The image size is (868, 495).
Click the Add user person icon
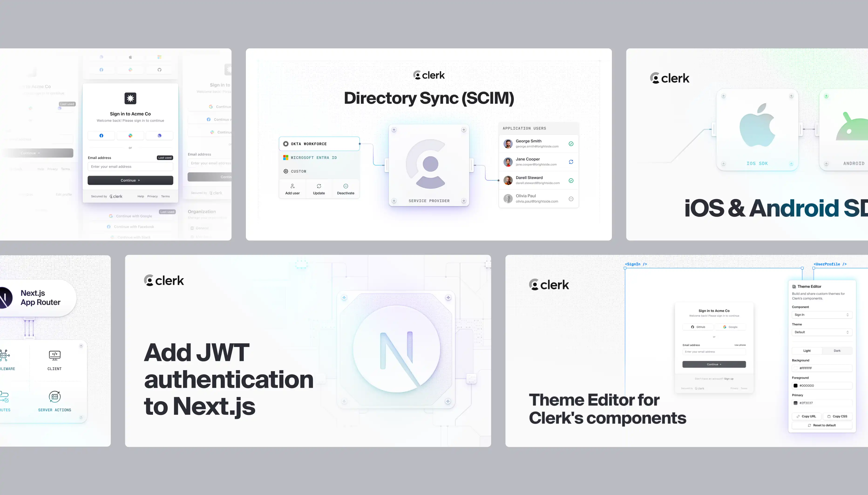(293, 186)
